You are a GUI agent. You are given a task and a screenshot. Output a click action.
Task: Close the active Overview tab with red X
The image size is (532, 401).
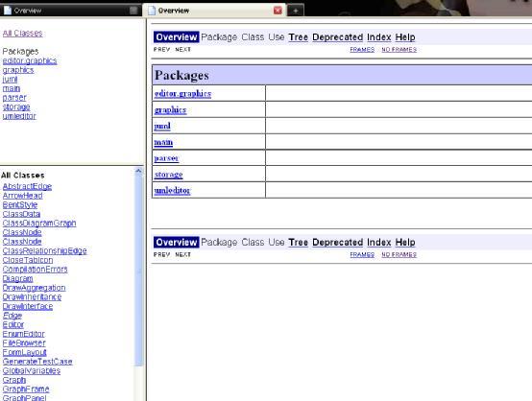click(278, 11)
